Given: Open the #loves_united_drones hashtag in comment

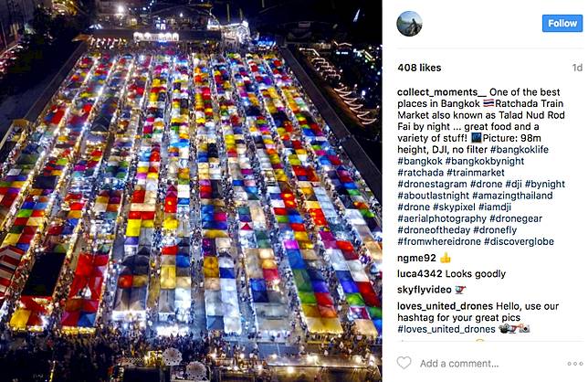Looking at the screenshot, I should tap(446, 330).
